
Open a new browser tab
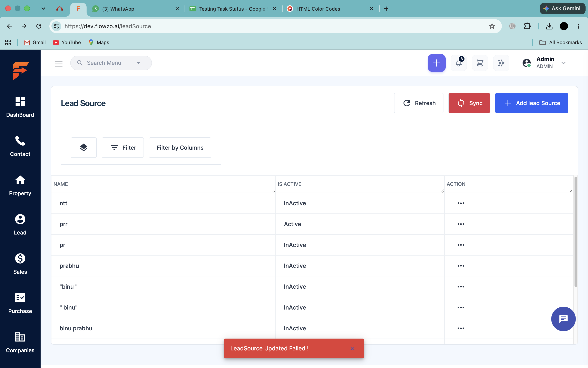[x=386, y=9]
